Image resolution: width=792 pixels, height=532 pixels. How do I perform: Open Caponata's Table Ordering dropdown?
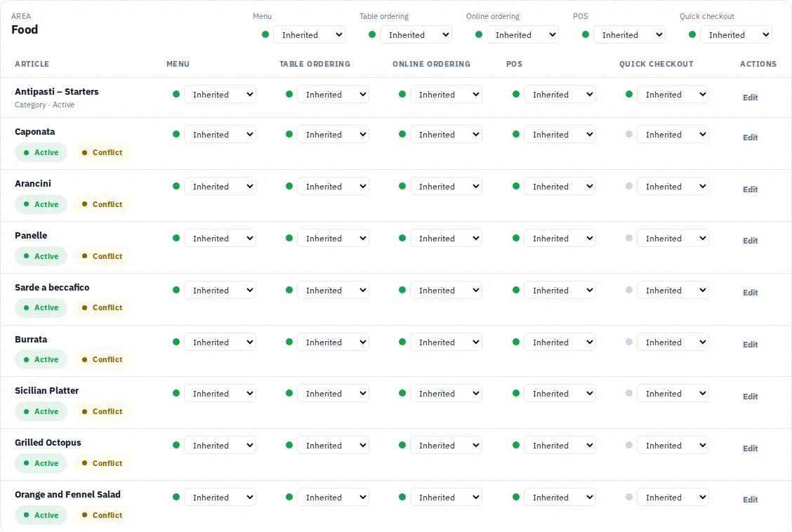334,134
